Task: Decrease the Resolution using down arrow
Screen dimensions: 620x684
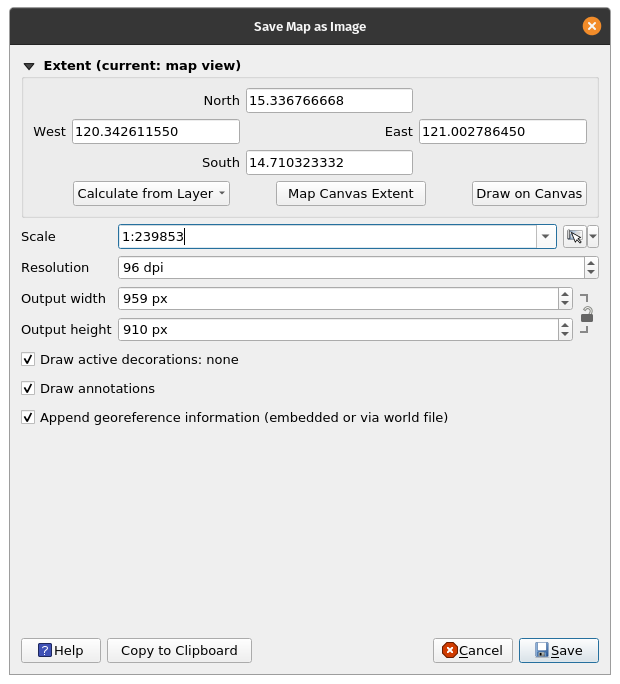Action: (x=591, y=273)
